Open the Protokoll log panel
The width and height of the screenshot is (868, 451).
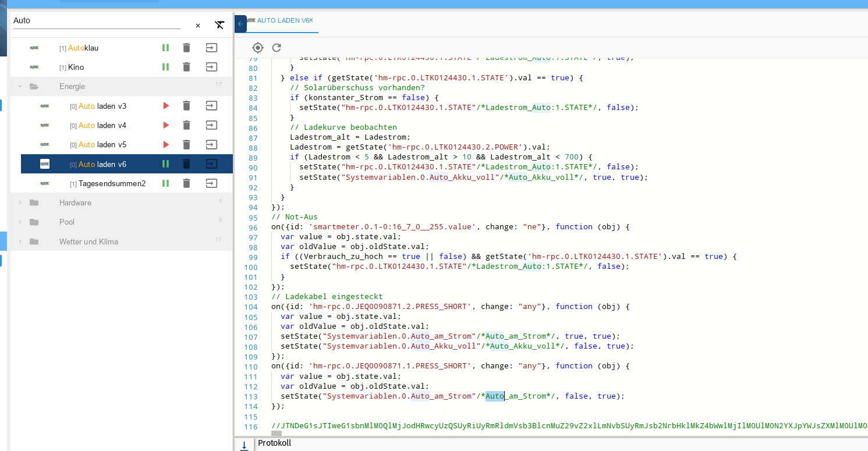pyautogui.click(x=275, y=443)
